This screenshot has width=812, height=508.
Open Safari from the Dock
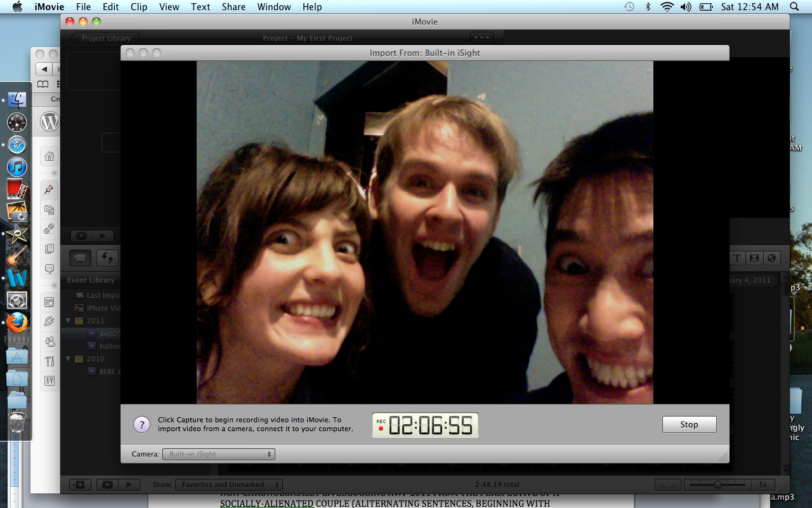click(x=17, y=145)
